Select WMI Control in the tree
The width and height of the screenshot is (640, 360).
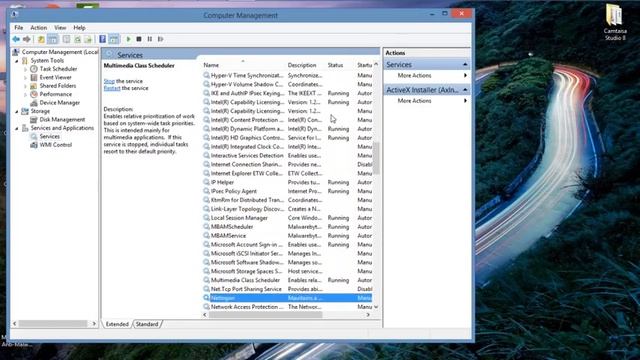(x=56, y=145)
